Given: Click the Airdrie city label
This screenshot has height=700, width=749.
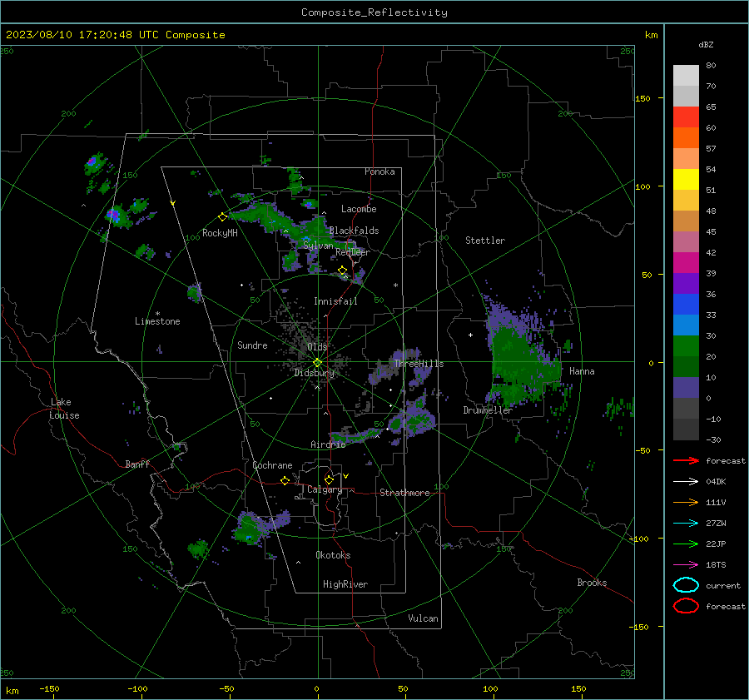Looking at the screenshot, I should [x=328, y=444].
